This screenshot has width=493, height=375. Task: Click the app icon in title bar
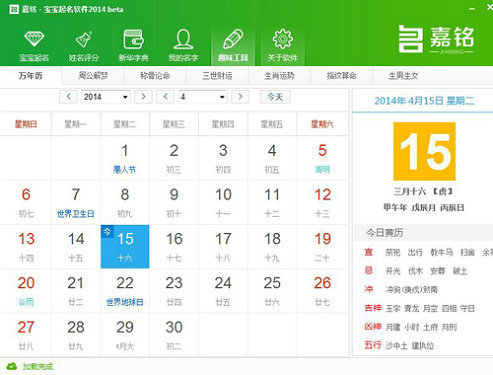click(14, 9)
